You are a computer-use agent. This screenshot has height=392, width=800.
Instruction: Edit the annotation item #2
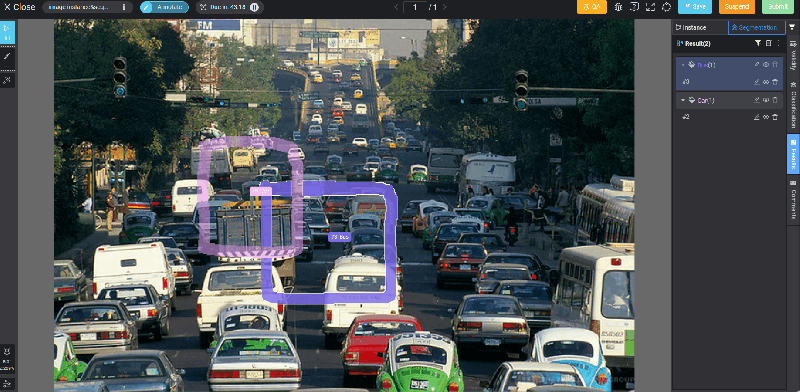click(757, 117)
